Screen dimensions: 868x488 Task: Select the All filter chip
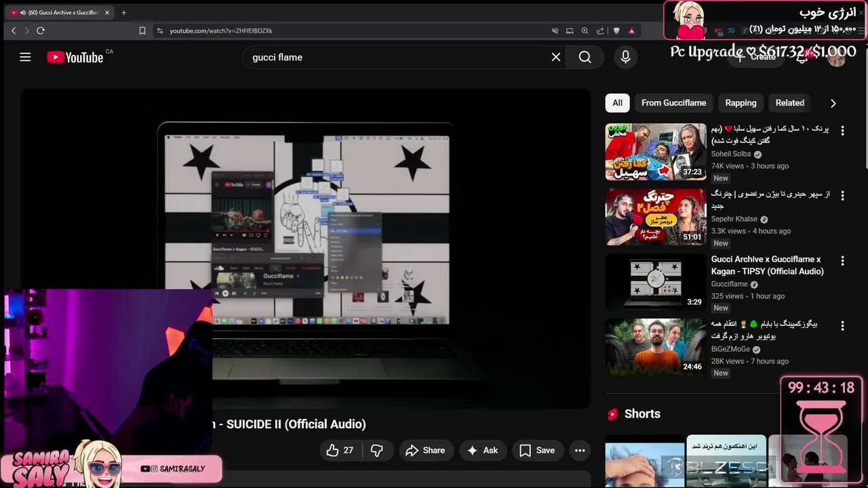[617, 103]
